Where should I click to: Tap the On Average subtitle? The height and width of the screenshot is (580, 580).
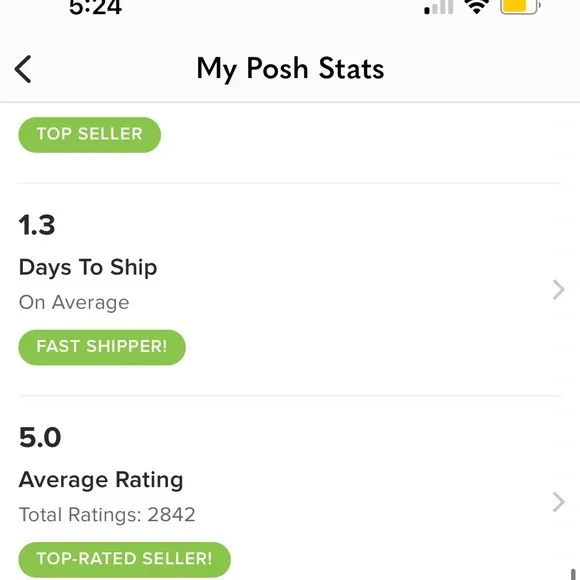74,303
